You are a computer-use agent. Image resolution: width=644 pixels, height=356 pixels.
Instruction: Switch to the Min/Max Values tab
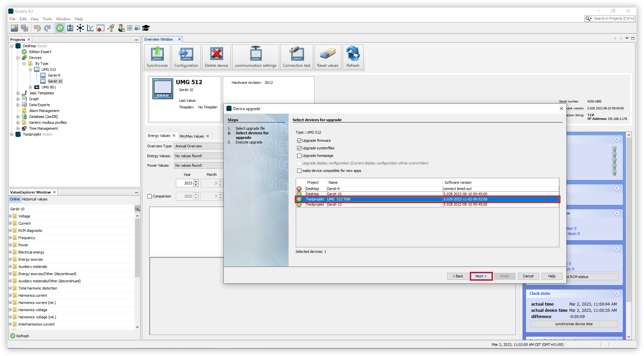(192, 136)
